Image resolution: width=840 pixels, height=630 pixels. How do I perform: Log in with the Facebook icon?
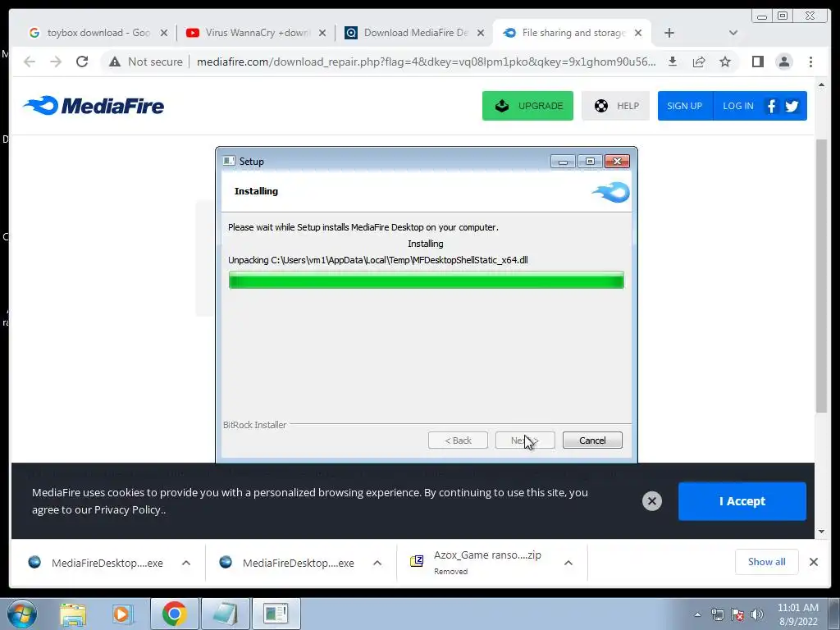pyautogui.click(x=771, y=106)
